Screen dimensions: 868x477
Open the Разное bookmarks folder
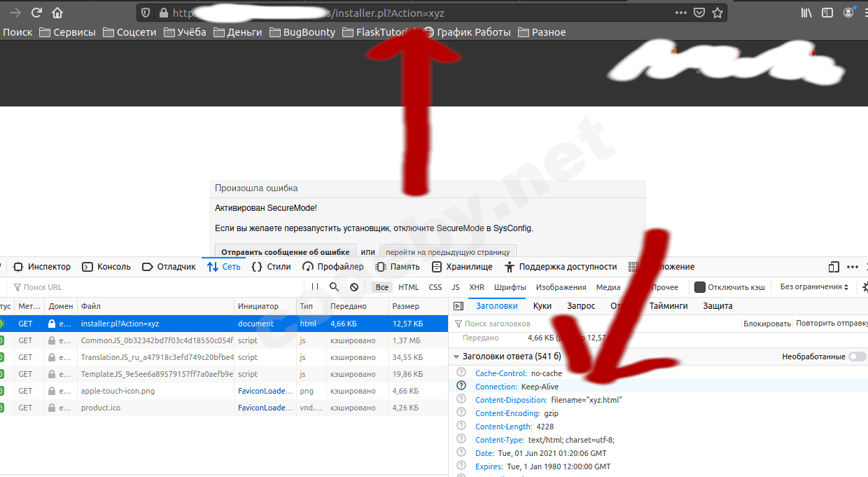pyautogui.click(x=542, y=32)
